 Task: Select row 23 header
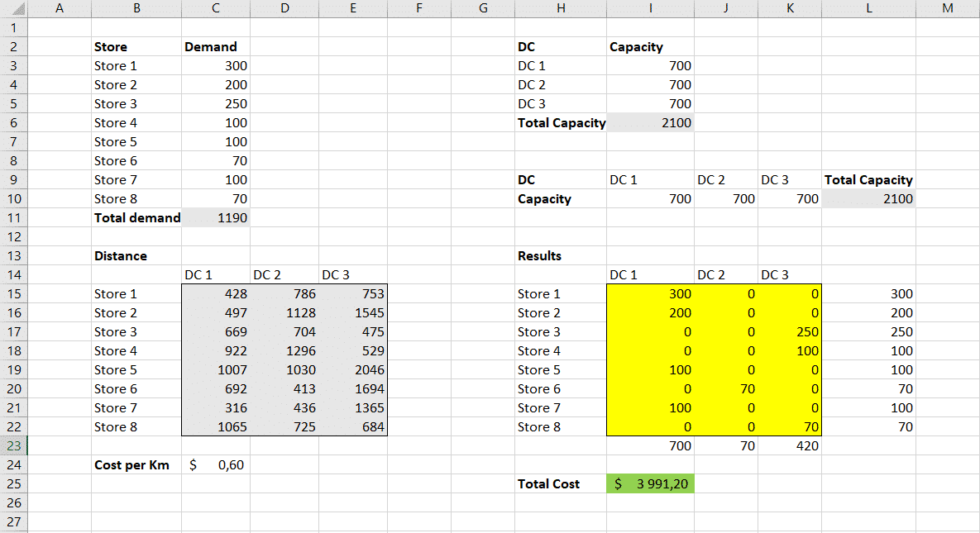(x=14, y=445)
